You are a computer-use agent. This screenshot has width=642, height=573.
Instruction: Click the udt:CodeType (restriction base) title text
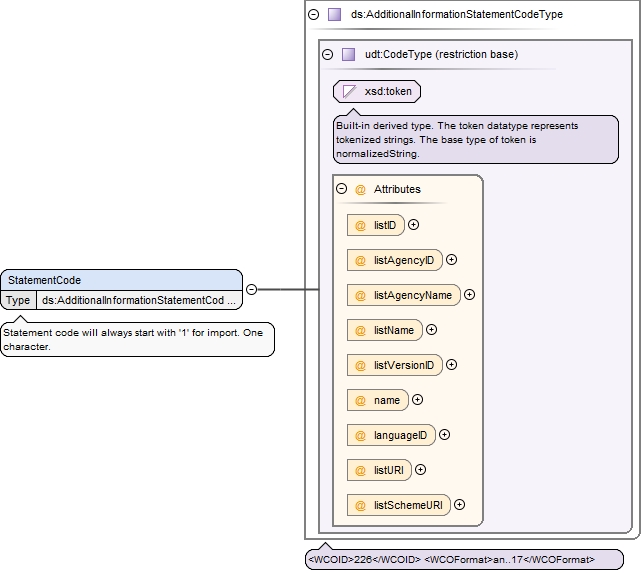click(x=441, y=54)
